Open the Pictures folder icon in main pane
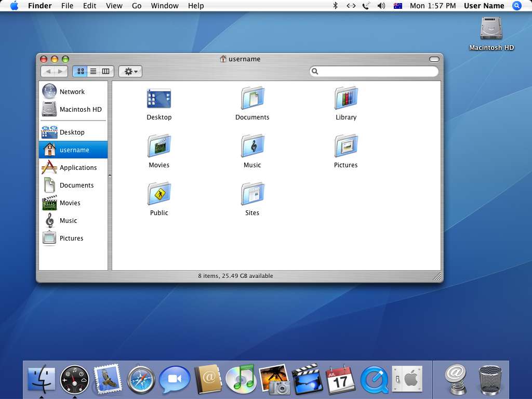Viewport: 532px width, 399px height. point(346,146)
